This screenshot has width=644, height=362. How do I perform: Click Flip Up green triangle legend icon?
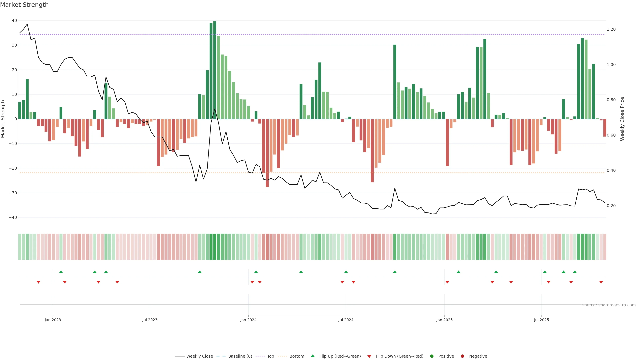pyautogui.click(x=312, y=356)
